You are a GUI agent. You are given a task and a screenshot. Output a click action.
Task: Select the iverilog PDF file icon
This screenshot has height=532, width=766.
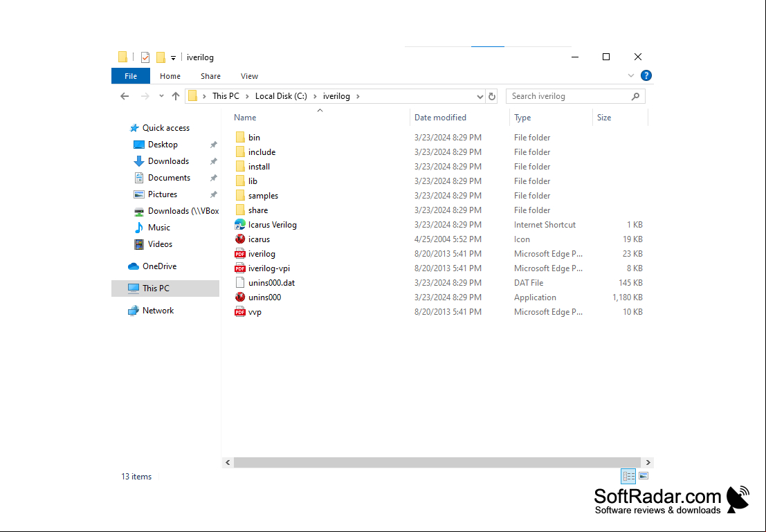(240, 254)
